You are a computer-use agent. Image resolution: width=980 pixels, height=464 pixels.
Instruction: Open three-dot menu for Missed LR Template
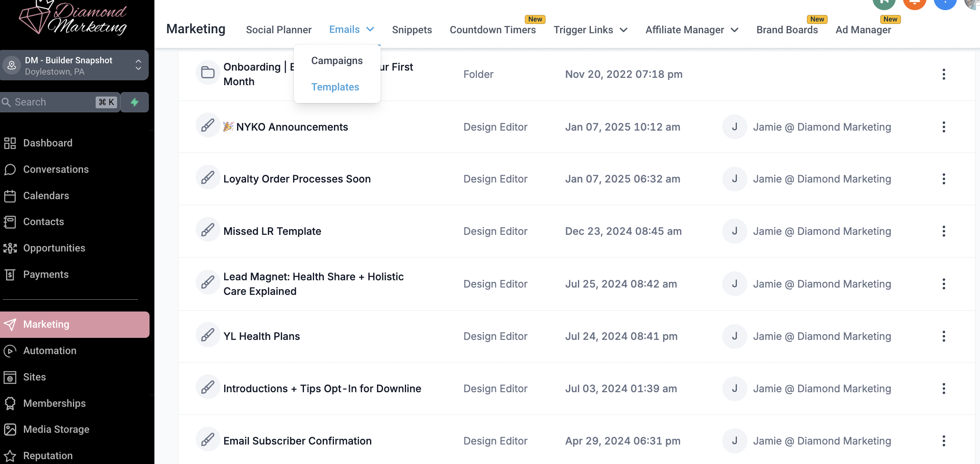point(944,231)
